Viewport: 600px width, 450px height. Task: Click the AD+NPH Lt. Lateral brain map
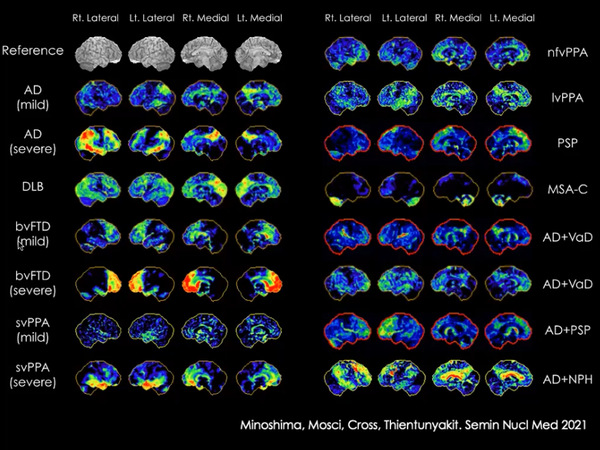coord(401,377)
